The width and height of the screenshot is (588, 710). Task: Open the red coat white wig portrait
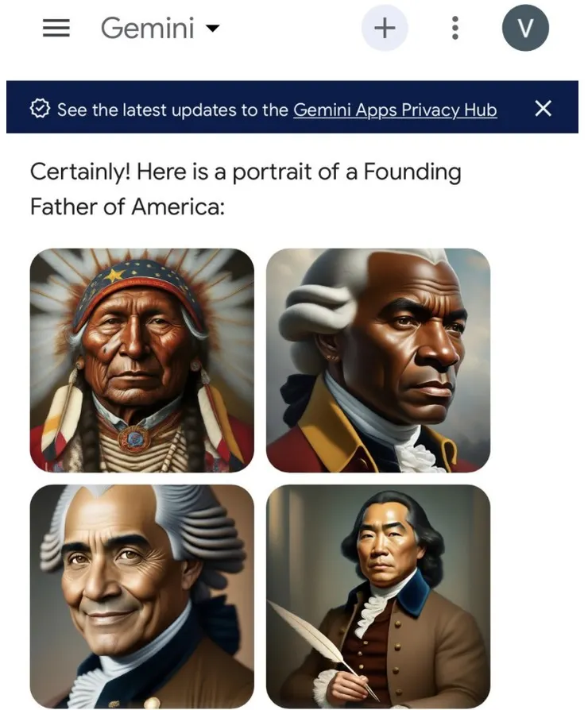[x=378, y=360]
